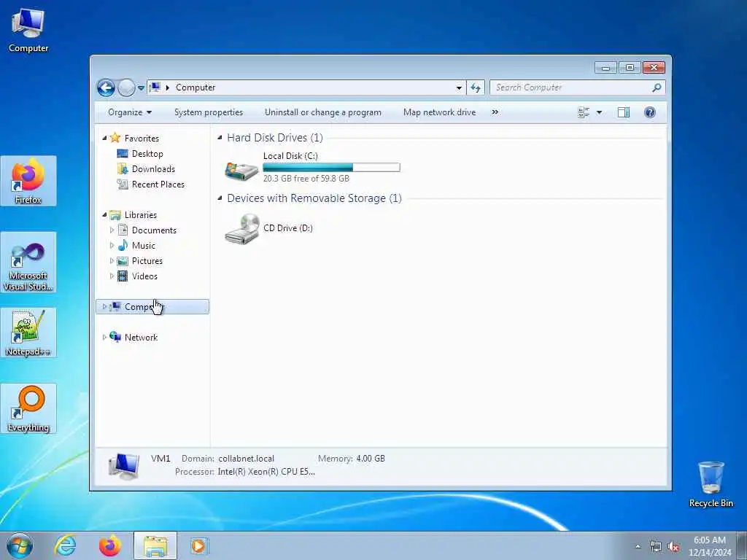The image size is (747, 560).
Task: Click the Refresh button next to the address bar
Action: tap(476, 87)
